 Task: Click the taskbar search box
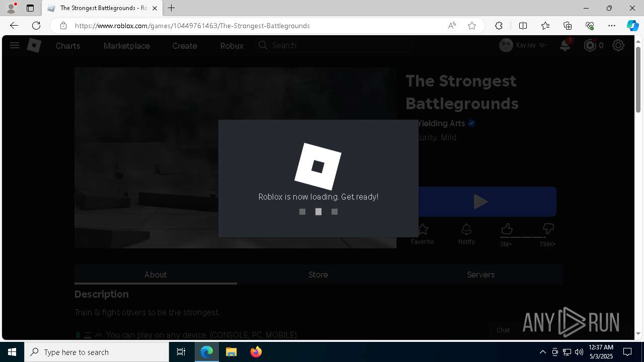[97, 352]
